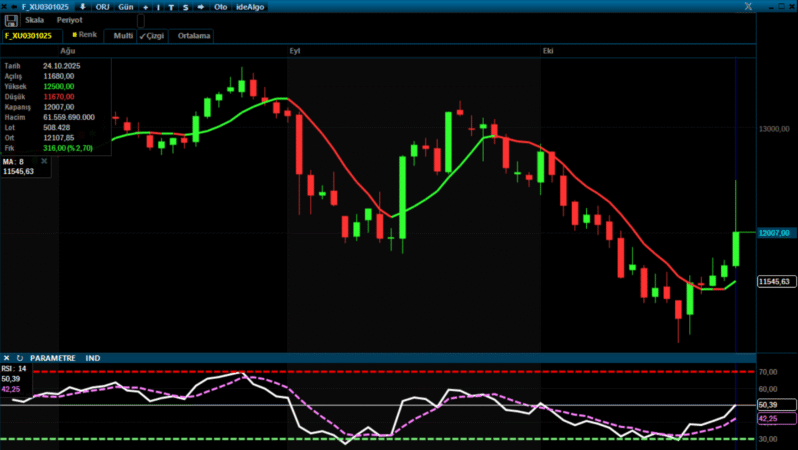Viewport: 798px width, 450px height.
Task: Click the 'T' text tool icon
Action: 171,6
